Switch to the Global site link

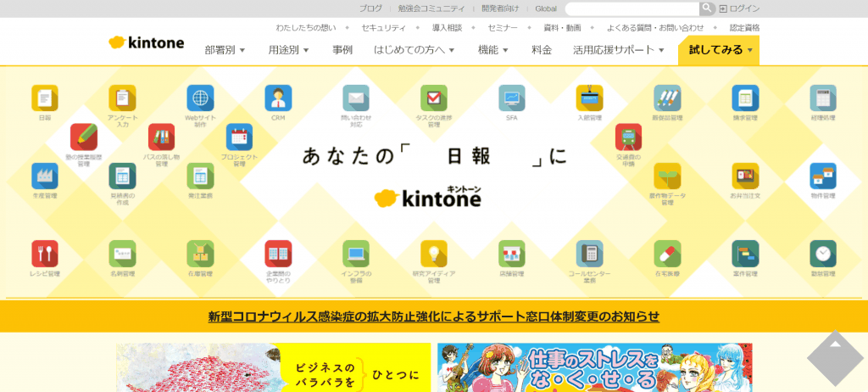(x=546, y=8)
